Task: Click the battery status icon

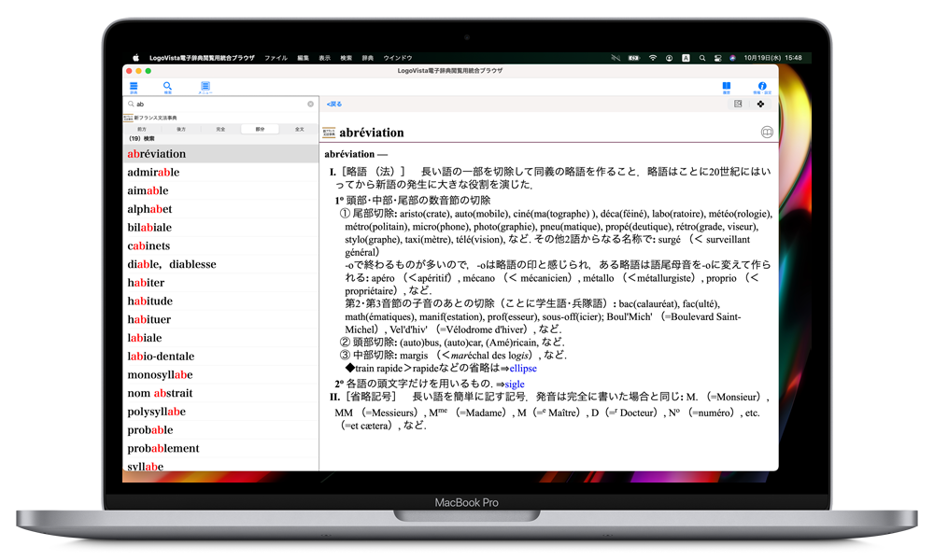Action: pos(634,58)
